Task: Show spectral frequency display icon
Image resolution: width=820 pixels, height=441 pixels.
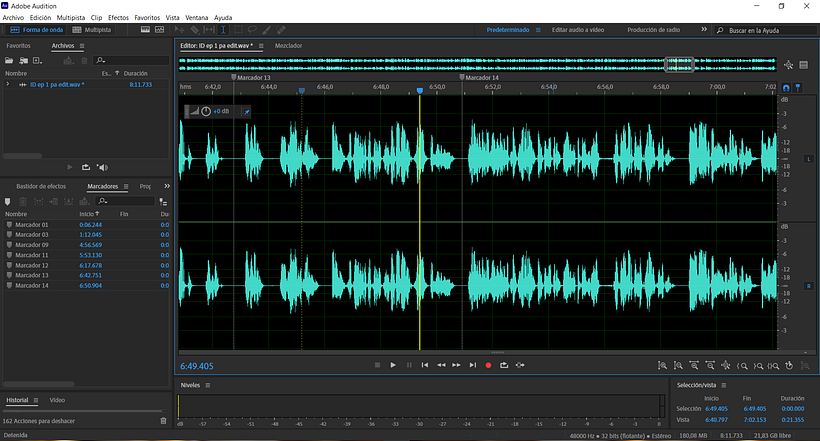Action: (x=145, y=30)
